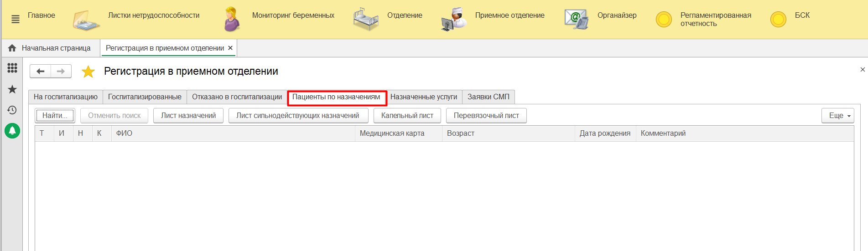Open the hamburger main menu icon
Screen dimensions: 868x251
click(16, 19)
